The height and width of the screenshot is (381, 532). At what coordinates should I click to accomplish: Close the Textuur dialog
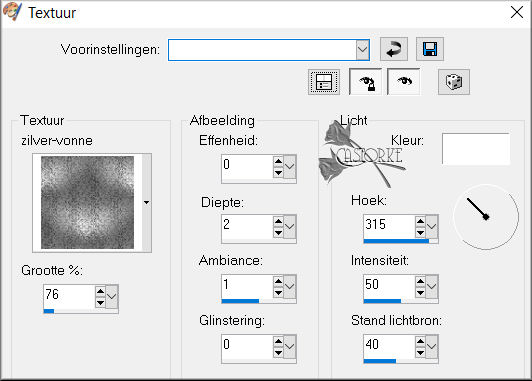(x=517, y=13)
